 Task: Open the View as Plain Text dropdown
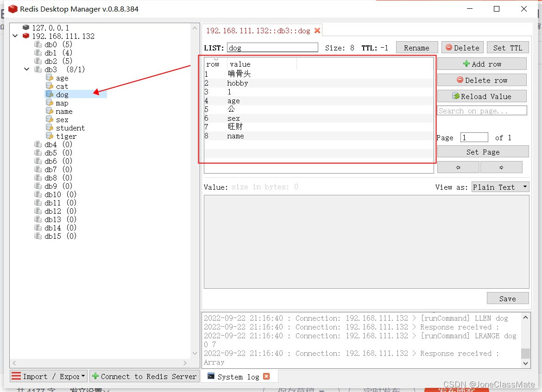point(499,187)
